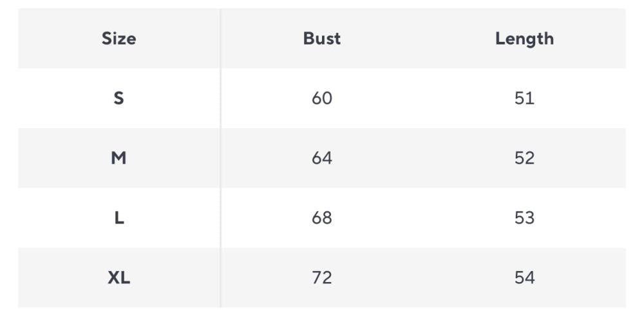Click the Size column header
Viewport: 644px width, 313px height.
(x=118, y=39)
